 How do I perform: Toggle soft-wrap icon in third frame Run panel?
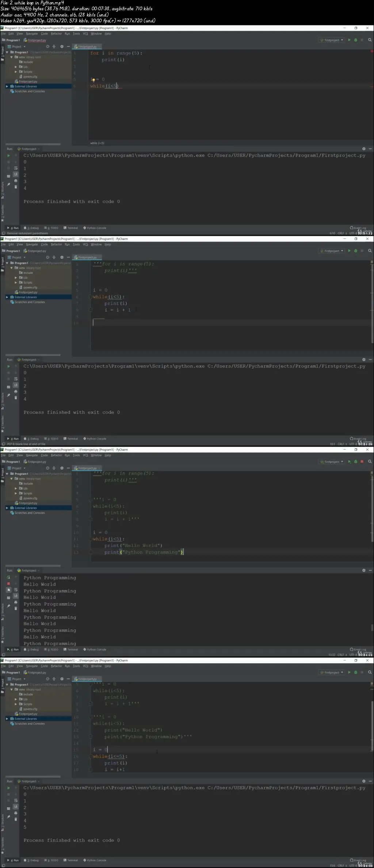click(x=16, y=590)
